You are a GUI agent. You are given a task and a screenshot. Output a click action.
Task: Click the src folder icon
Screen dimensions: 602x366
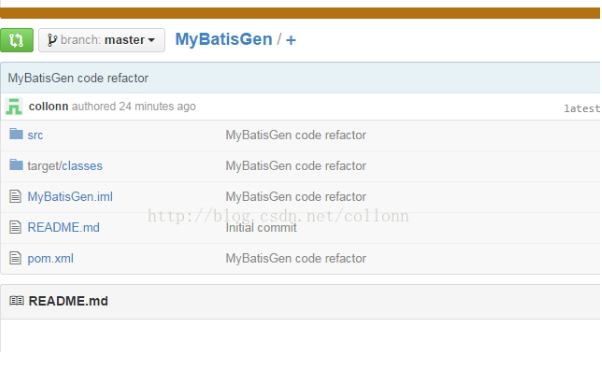click(16, 134)
